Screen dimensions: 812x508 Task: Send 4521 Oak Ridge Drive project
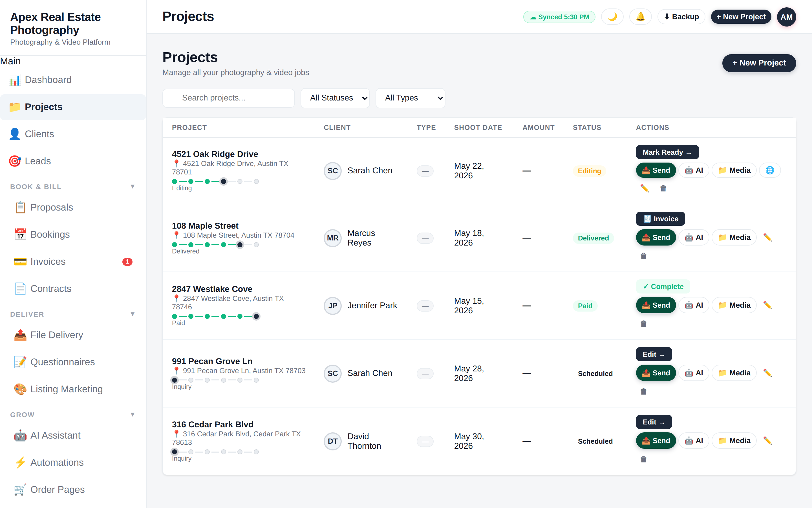click(656, 170)
